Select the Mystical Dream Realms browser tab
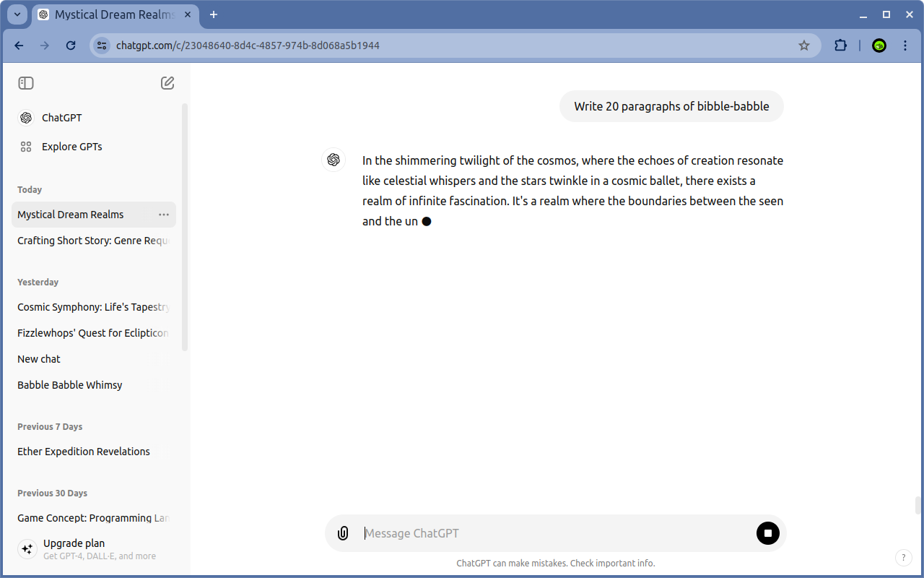This screenshot has height=578, width=924. [x=115, y=14]
